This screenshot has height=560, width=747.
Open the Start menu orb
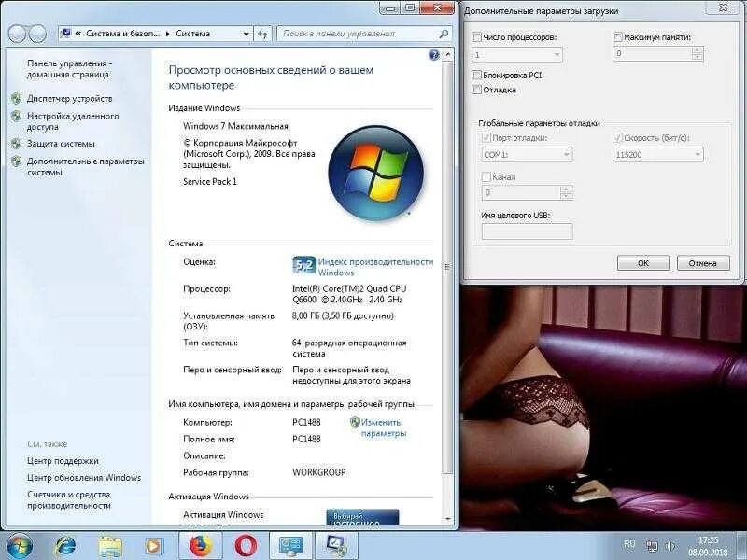[19, 546]
